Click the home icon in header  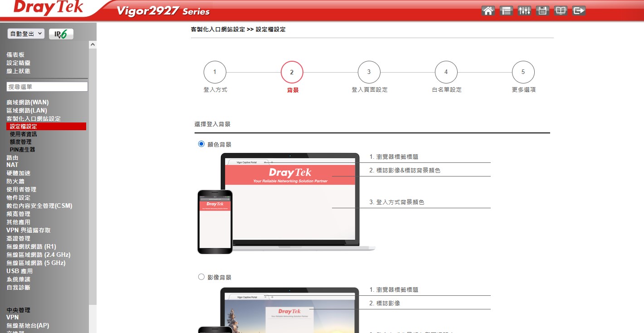[488, 11]
